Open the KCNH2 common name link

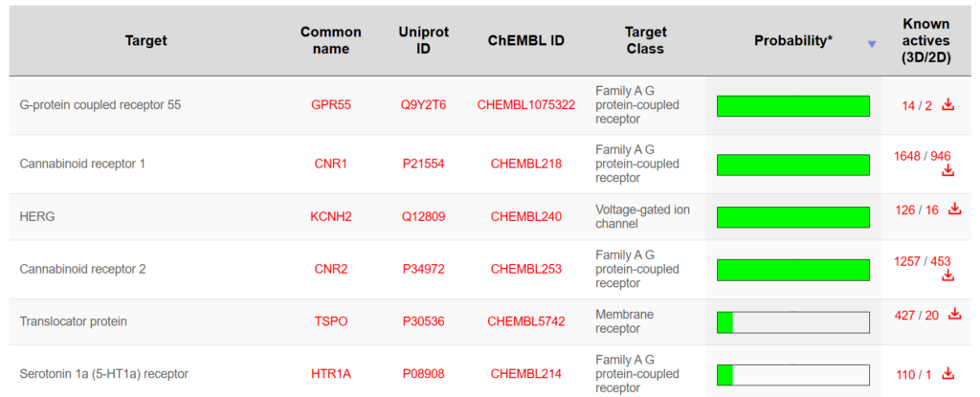331,216
